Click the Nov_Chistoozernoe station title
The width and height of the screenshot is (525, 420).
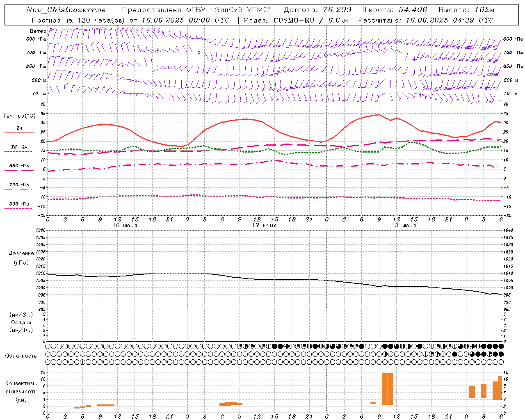(x=66, y=10)
